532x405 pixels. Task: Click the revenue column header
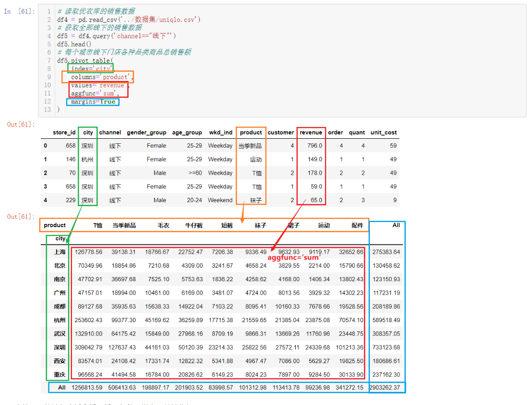[311, 133]
